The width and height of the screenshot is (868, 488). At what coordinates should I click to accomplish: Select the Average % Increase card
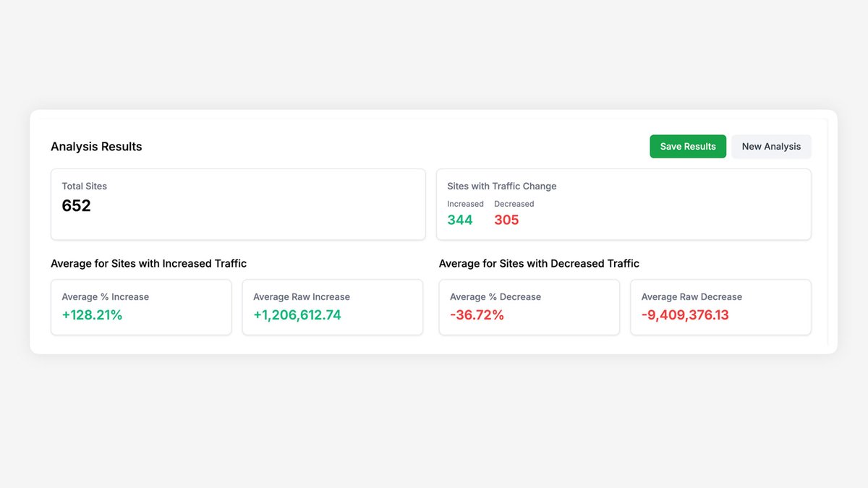click(141, 307)
